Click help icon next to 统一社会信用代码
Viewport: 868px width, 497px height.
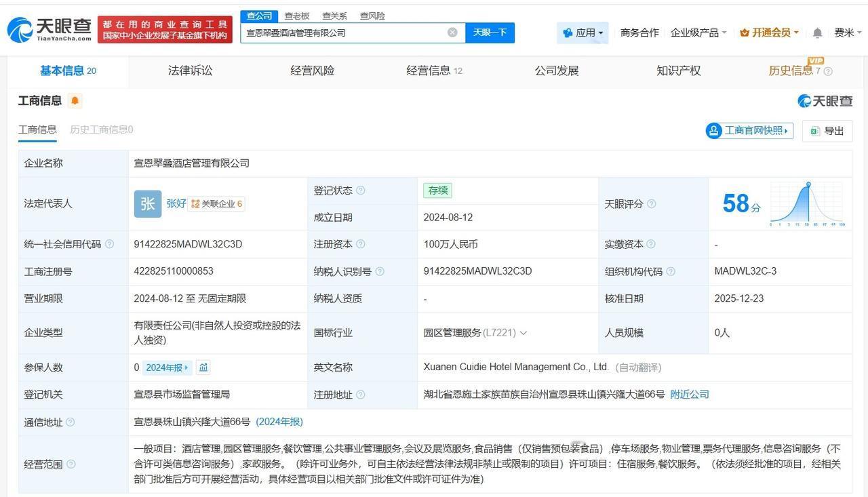click(109, 244)
